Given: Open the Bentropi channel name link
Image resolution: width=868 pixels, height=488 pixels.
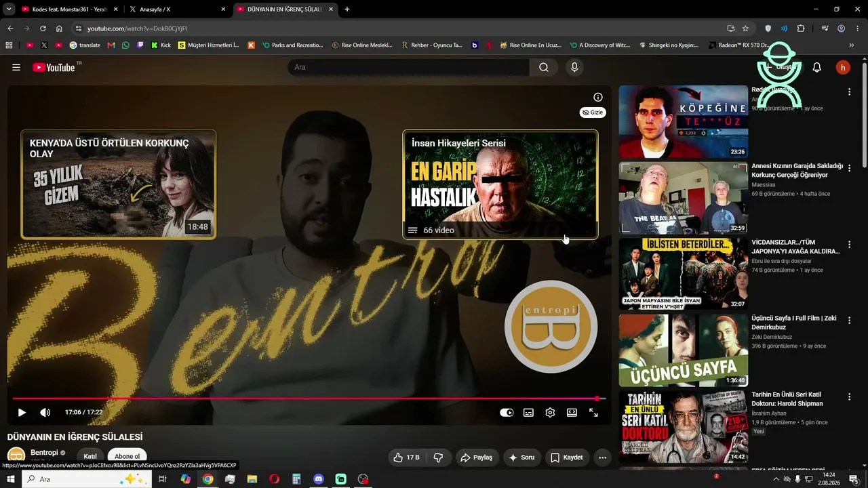Looking at the screenshot, I should 44,453.
